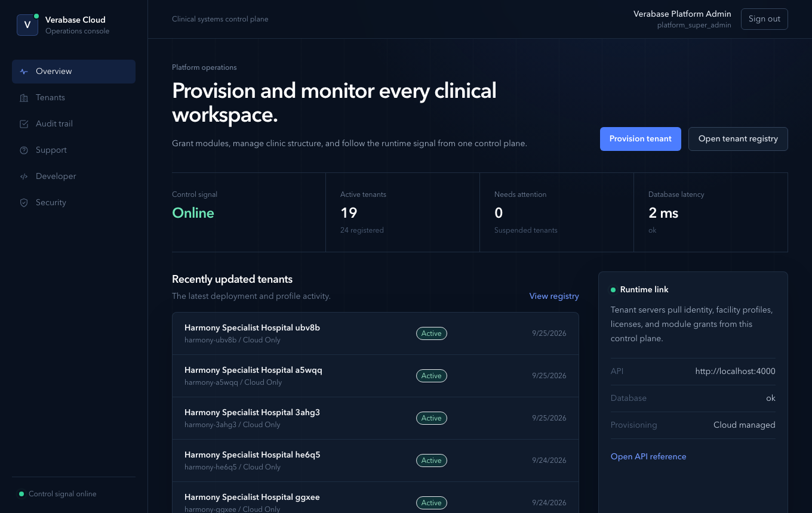
Task: Click the Cloud managed provisioning value
Action: coord(745,425)
